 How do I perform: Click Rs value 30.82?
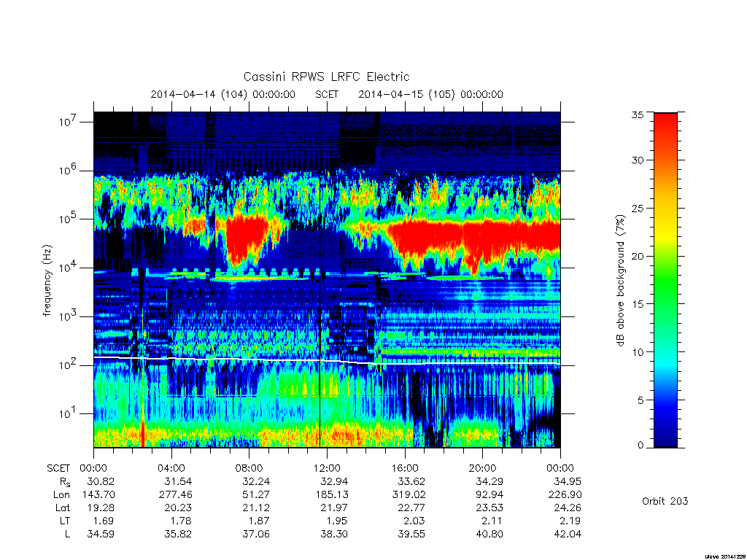click(x=101, y=481)
